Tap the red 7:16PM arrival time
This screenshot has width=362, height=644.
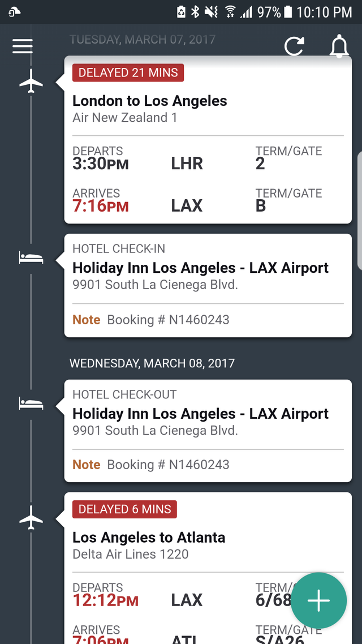[x=101, y=206]
